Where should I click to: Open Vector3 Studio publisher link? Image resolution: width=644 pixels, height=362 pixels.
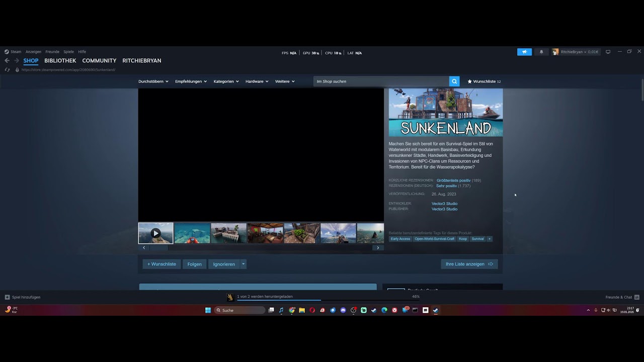click(444, 209)
